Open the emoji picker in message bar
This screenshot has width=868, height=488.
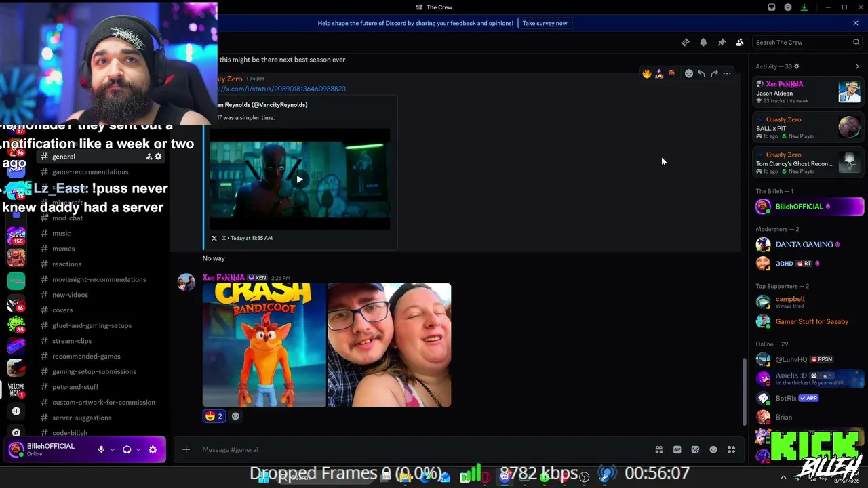point(713,449)
